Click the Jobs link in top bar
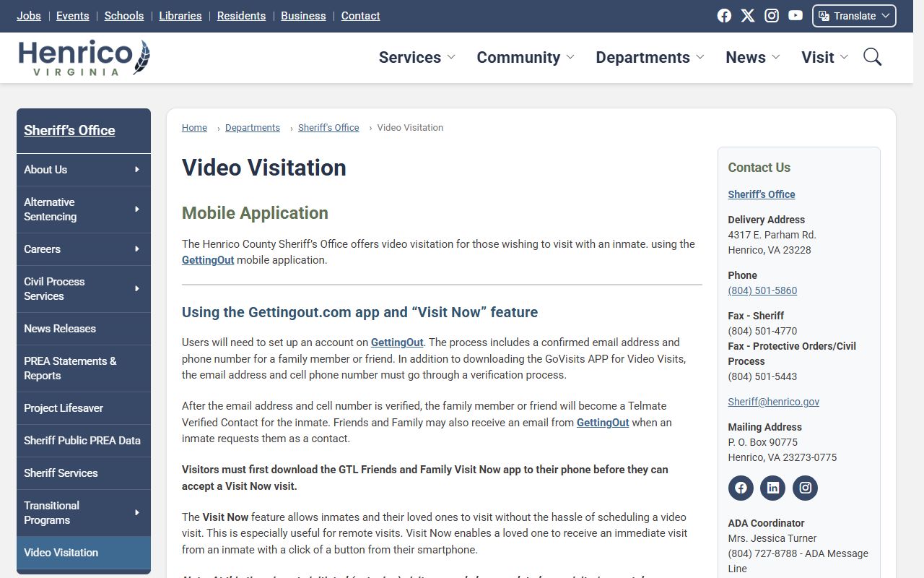Viewport: 924px width, 578px height. (29, 16)
